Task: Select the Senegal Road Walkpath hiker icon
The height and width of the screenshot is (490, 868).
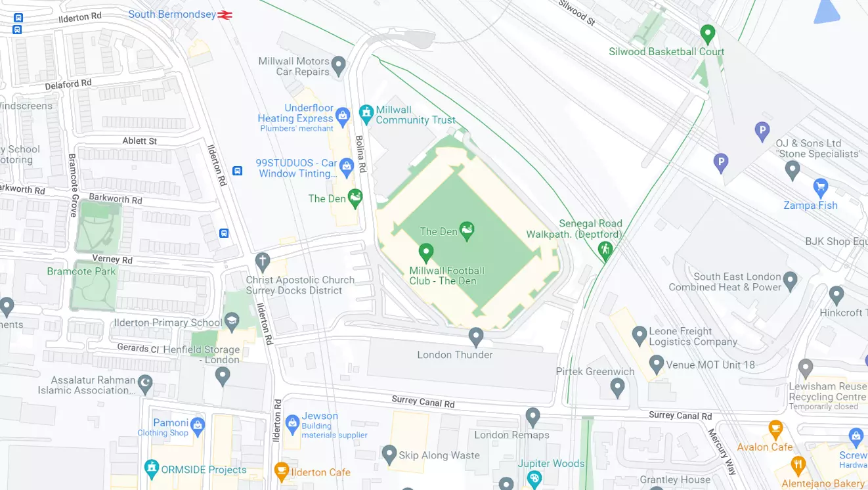Action: point(605,250)
